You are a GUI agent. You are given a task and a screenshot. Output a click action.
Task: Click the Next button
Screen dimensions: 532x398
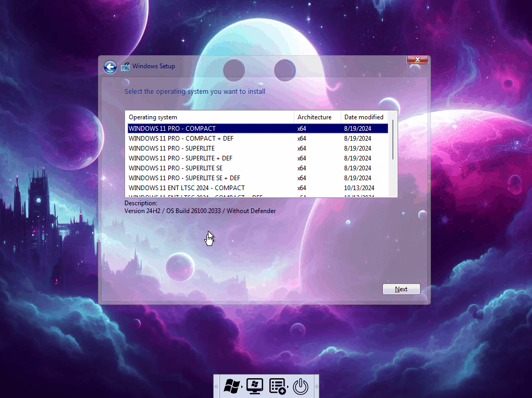(x=401, y=289)
